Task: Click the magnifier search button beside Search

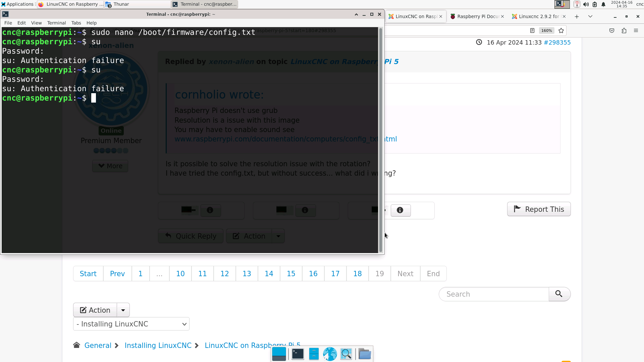Action: tap(559, 294)
